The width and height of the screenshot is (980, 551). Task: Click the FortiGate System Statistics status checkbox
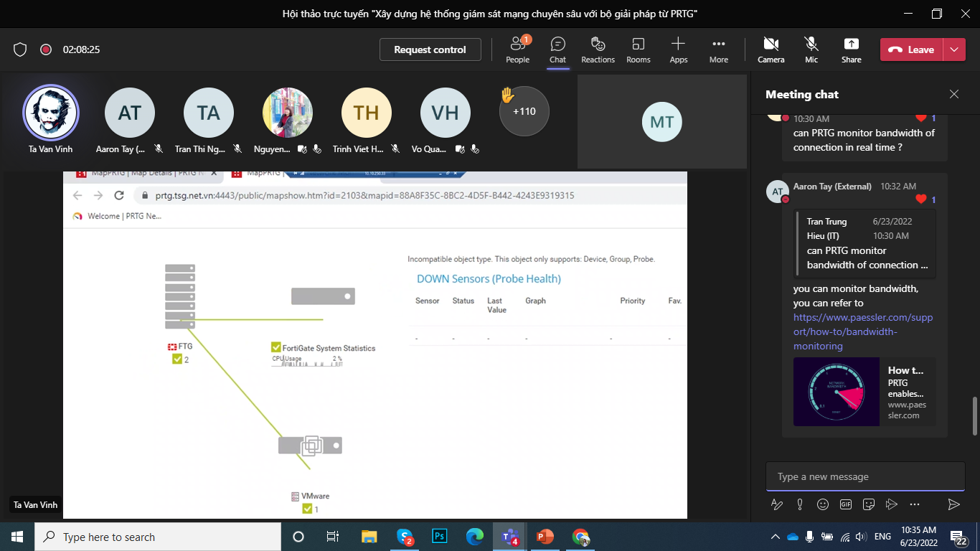pyautogui.click(x=276, y=347)
